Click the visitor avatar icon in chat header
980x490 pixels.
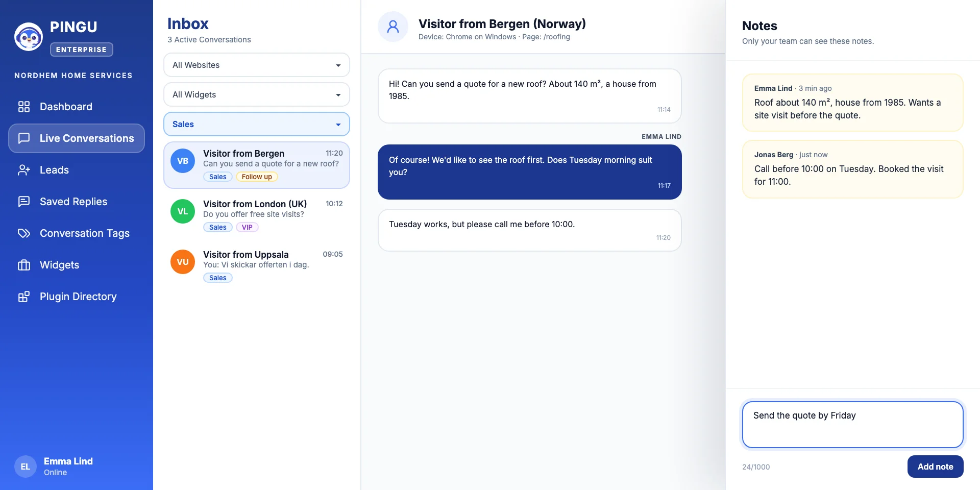pos(393,27)
